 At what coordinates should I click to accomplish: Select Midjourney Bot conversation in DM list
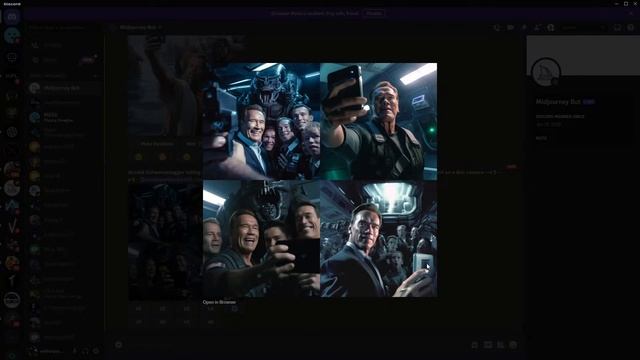(x=63, y=88)
